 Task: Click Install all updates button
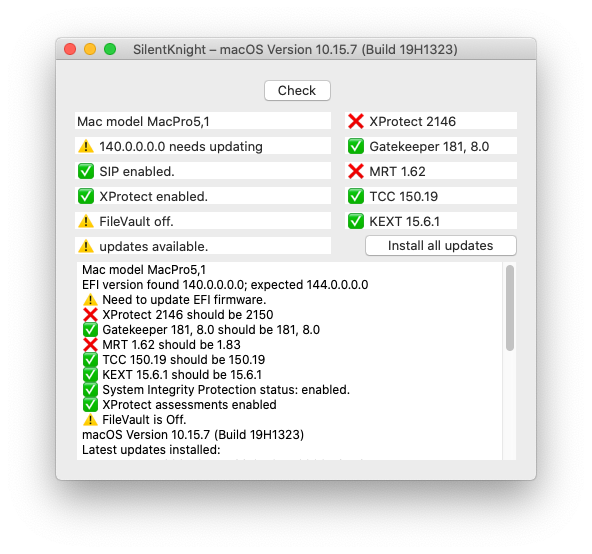441,246
